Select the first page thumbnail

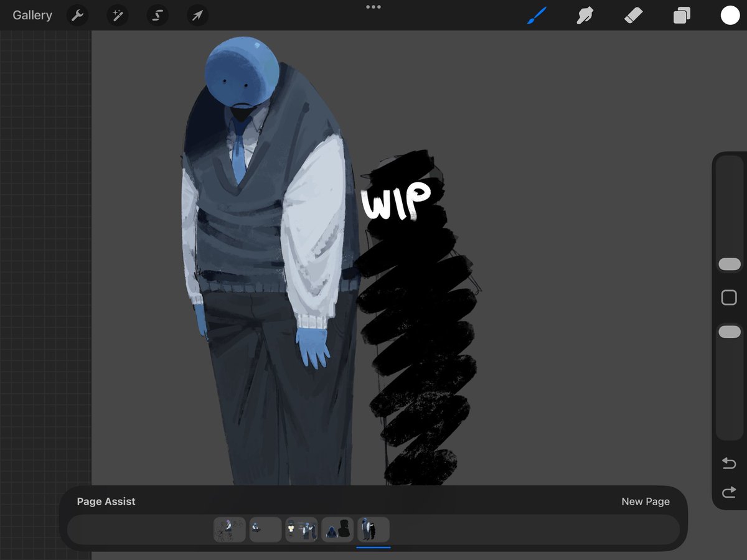pyautogui.click(x=230, y=530)
